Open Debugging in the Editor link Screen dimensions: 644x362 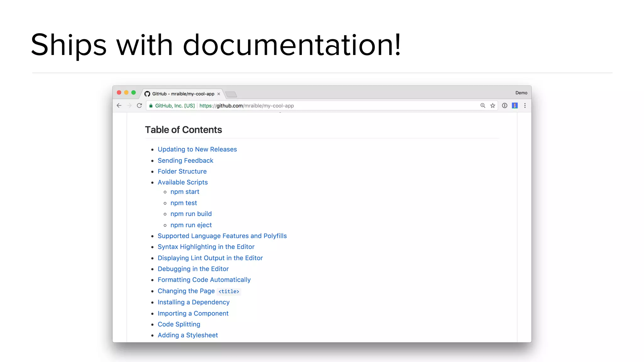tap(193, 269)
